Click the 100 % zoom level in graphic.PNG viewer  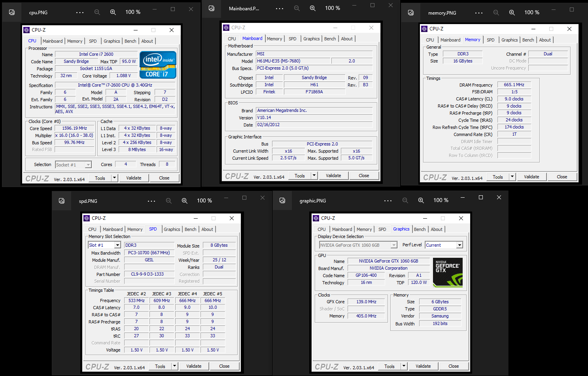(441, 200)
